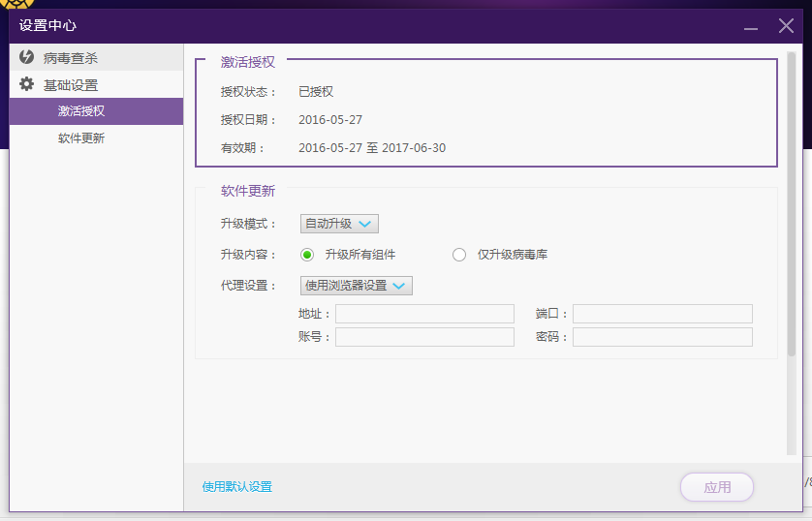Click the app logo in the top-left corner
Viewport: 812px width, 521px height.
(17, 5)
